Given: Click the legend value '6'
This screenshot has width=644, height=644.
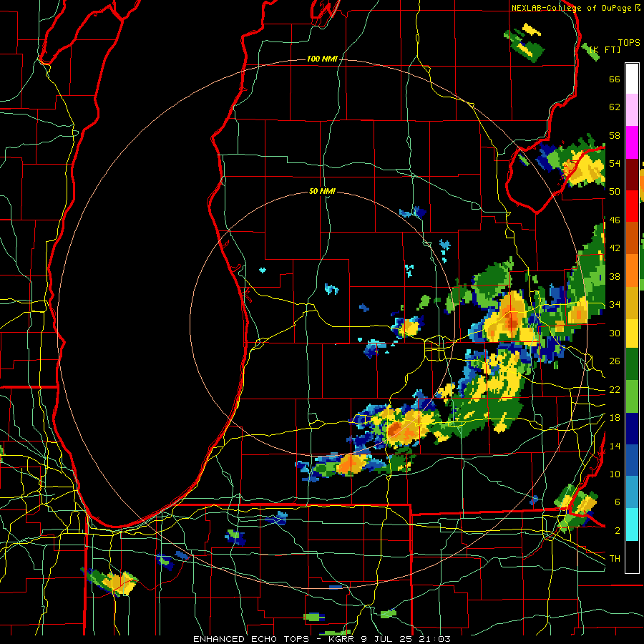Looking at the screenshot, I should [618, 502].
